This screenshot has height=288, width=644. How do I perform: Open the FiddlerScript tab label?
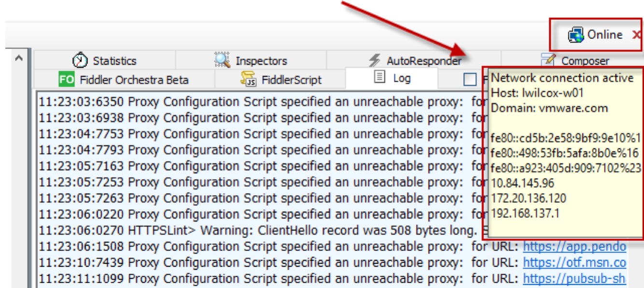click(291, 80)
